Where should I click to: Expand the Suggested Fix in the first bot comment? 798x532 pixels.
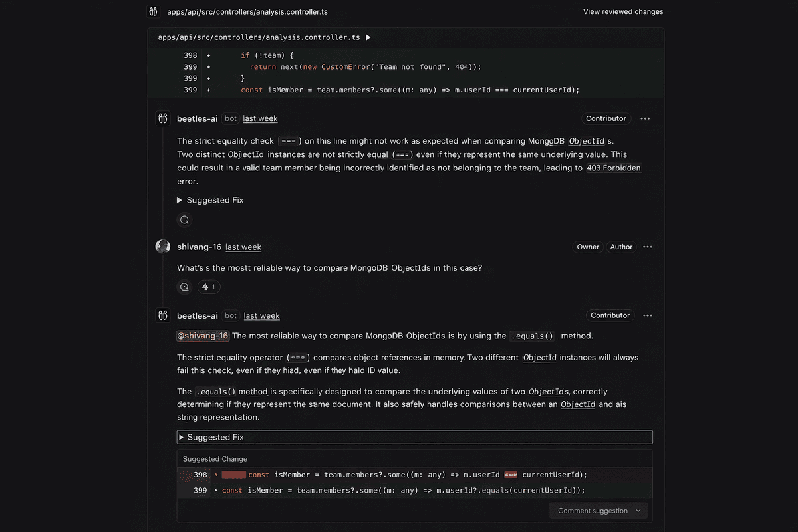210,199
